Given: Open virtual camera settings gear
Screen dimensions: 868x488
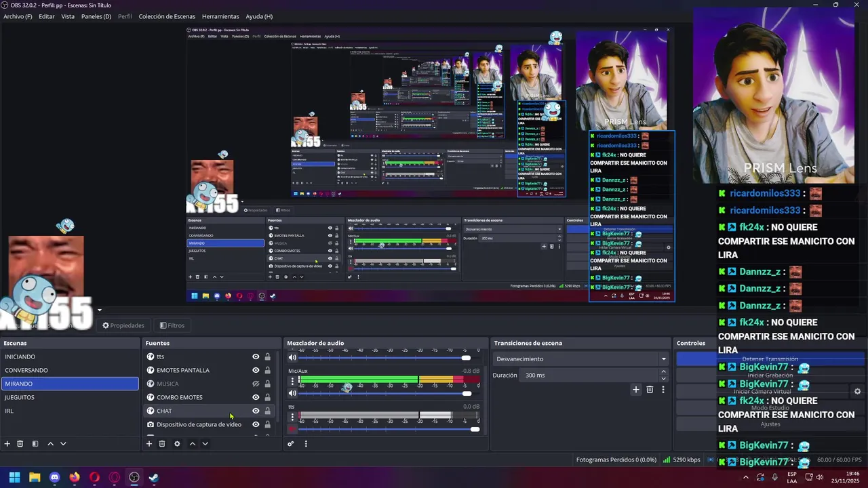Looking at the screenshot, I should click(857, 392).
